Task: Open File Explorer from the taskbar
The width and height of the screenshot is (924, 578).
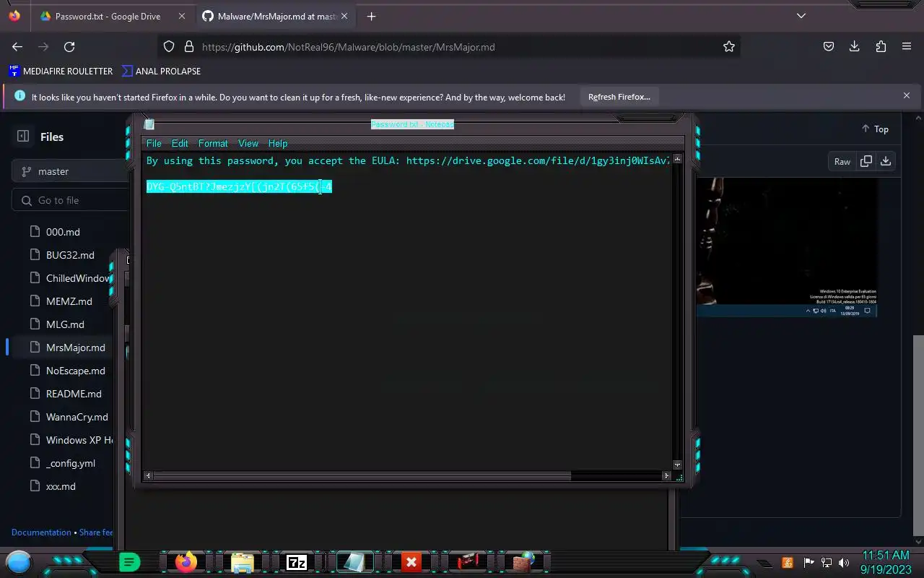Action: 242,562
